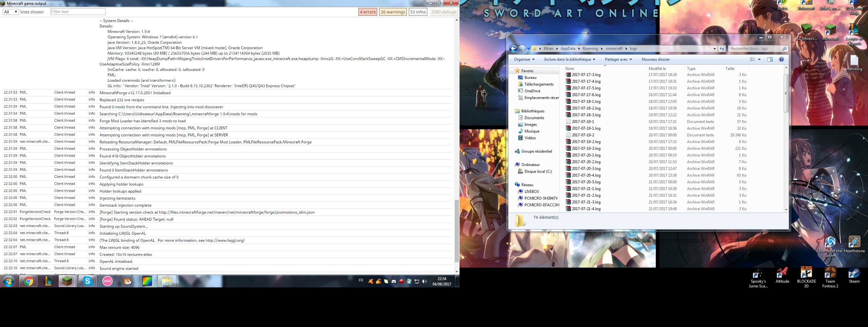
Task: Open the AZ_Minecr... desktop icon
Action: 806,33
